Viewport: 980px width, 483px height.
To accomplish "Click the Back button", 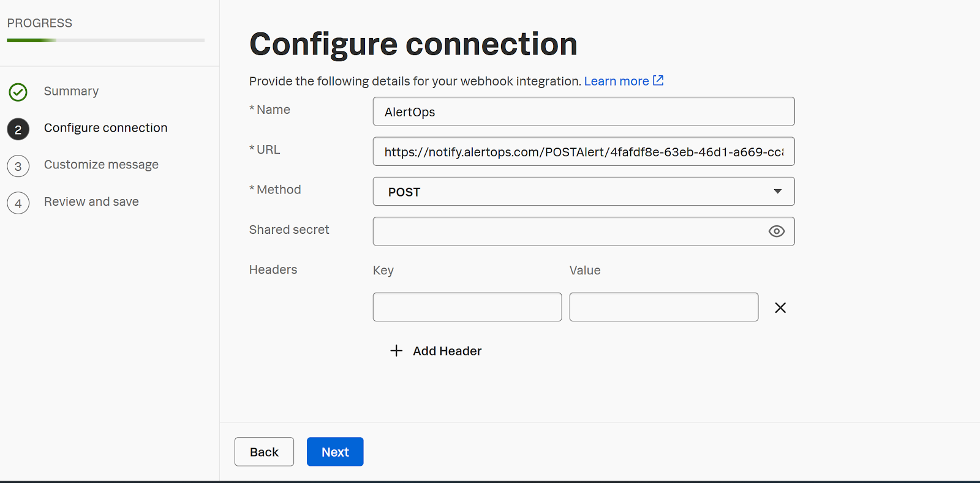I will click(x=264, y=452).
